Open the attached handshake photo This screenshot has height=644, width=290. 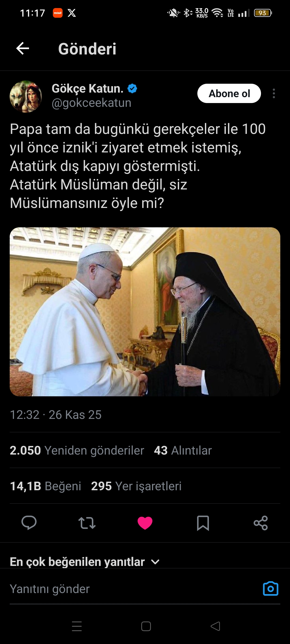145,312
